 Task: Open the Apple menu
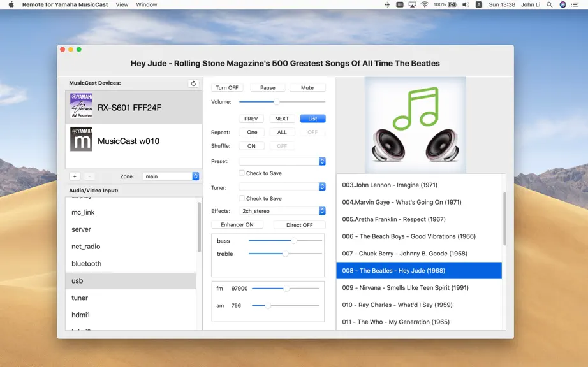(x=11, y=4)
